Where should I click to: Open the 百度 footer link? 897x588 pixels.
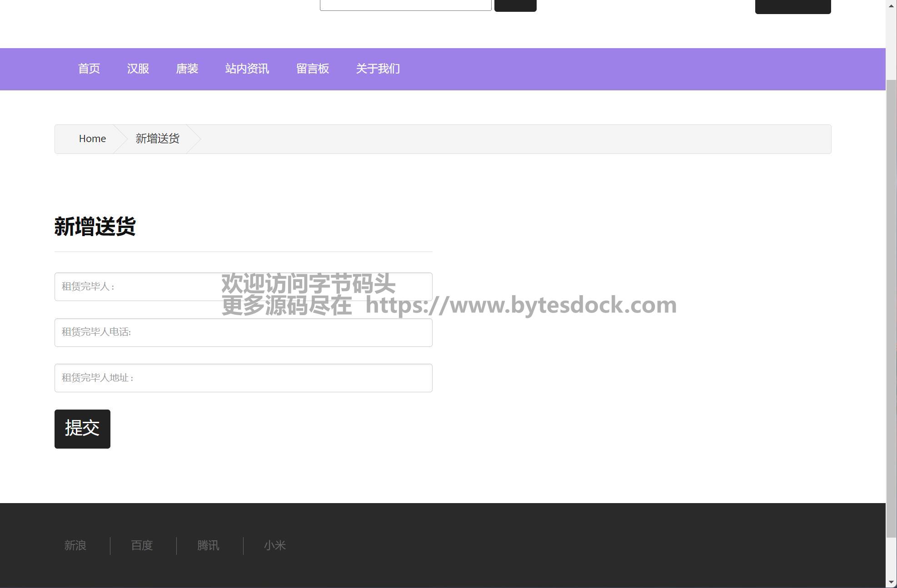pyautogui.click(x=142, y=545)
